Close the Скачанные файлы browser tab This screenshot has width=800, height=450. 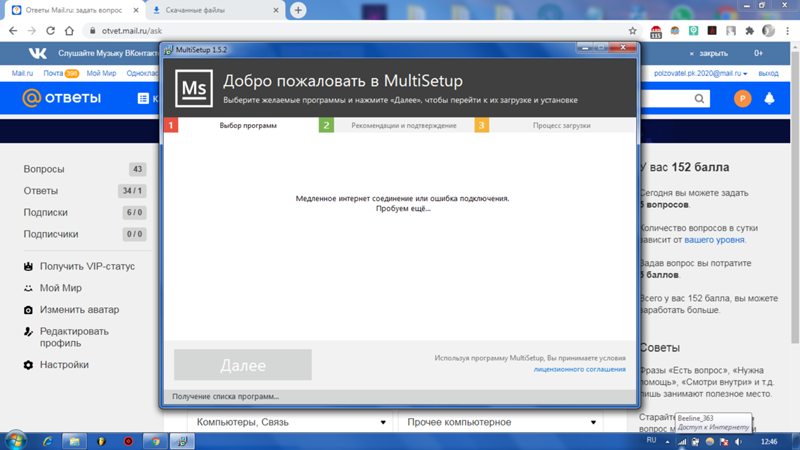click(x=276, y=10)
